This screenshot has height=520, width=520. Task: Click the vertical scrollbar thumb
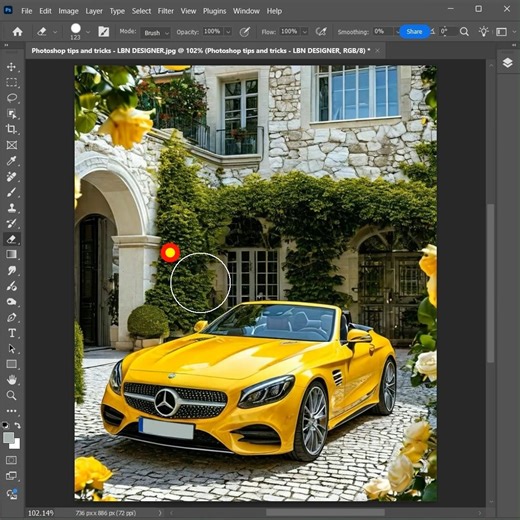(490, 283)
